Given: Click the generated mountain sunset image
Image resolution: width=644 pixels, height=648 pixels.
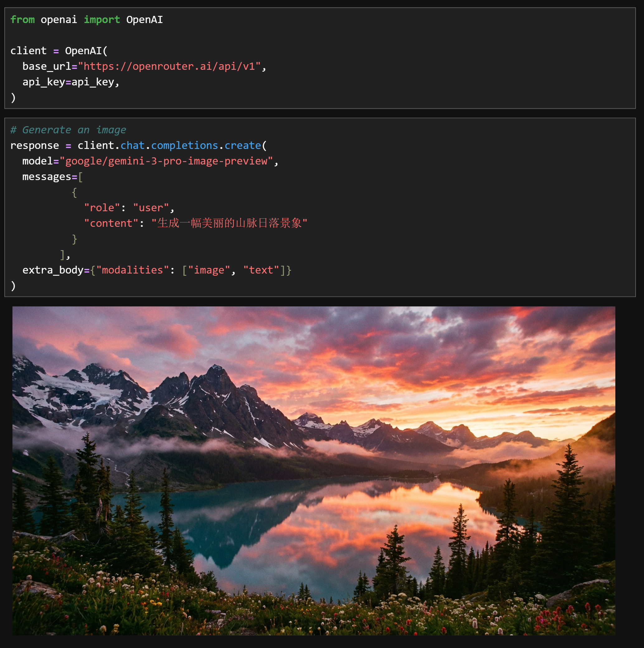Looking at the screenshot, I should click(x=314, y=470).
